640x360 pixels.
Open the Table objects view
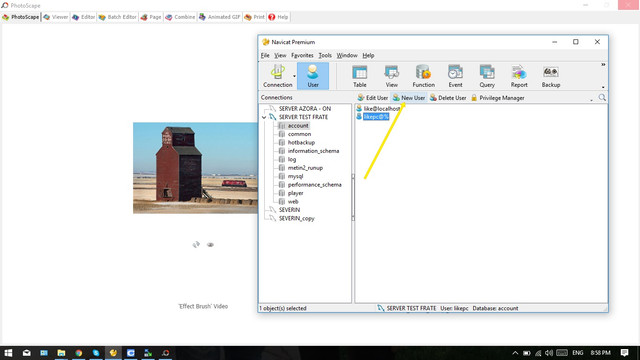360,76
